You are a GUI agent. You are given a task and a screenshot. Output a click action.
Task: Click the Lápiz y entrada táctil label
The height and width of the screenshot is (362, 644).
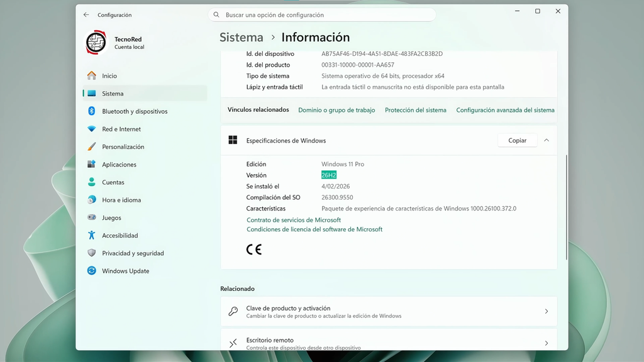point(274,87)
